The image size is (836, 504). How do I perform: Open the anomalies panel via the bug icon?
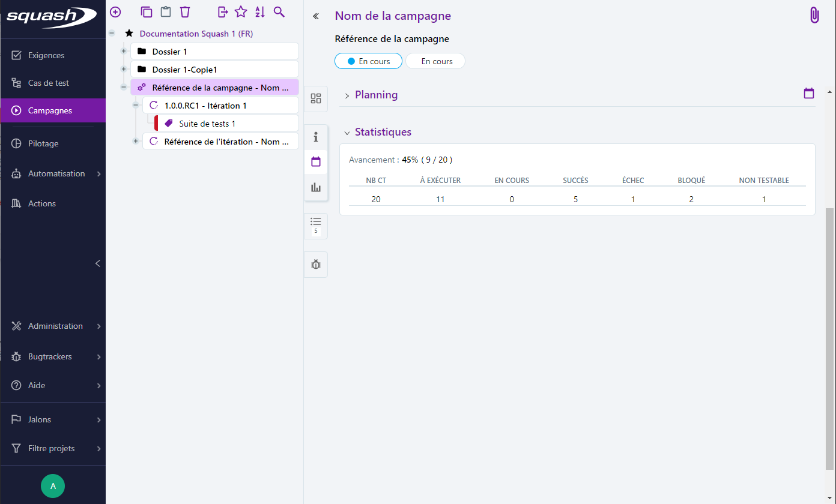point(315,264)
